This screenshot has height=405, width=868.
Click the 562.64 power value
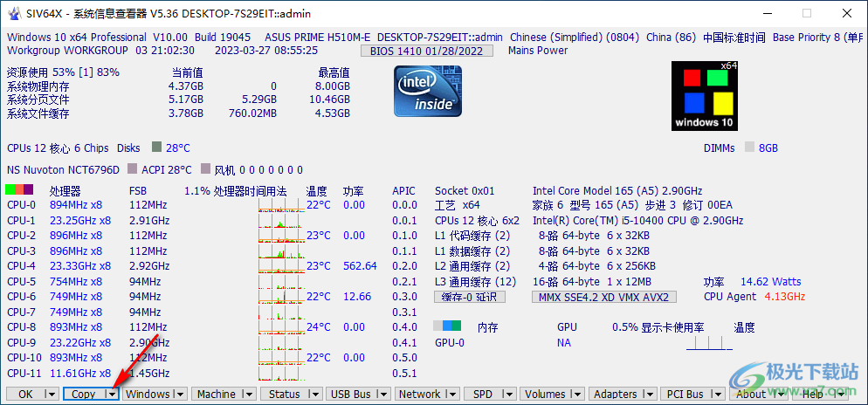pyautogui.click(x=360, y=266)
